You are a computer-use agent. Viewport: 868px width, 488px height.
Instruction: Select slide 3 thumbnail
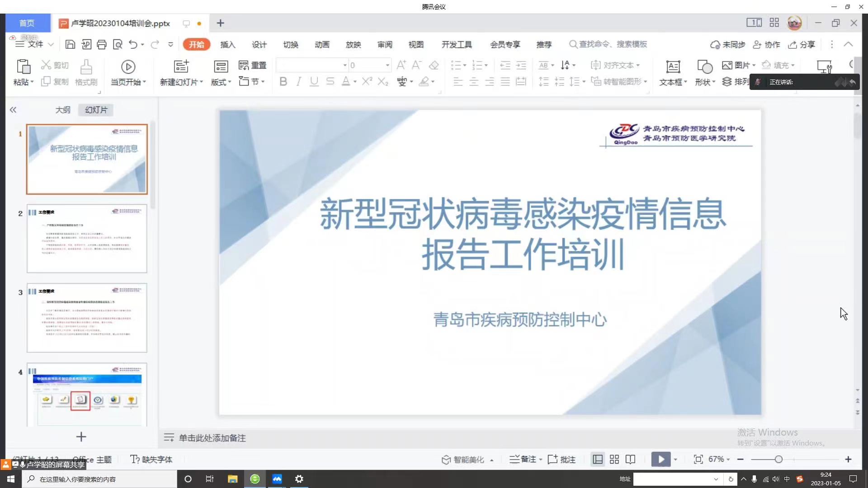point(87,318)
